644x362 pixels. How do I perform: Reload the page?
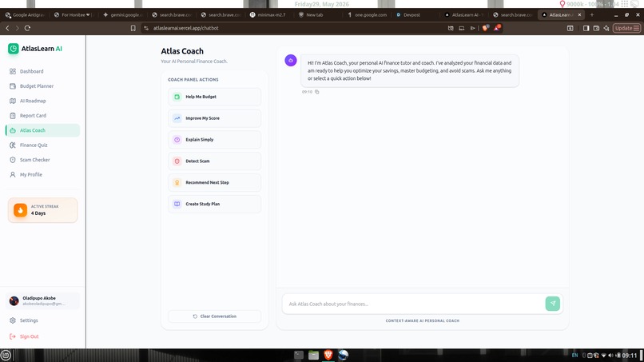(x=27, y=28)
